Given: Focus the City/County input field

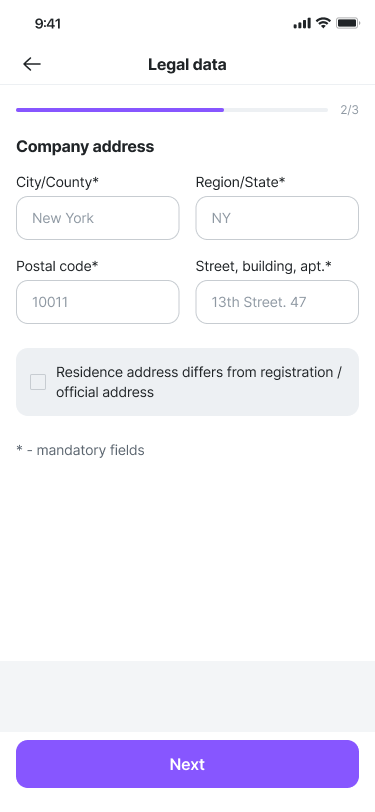Looking at the screenshot, I should 98,218.
